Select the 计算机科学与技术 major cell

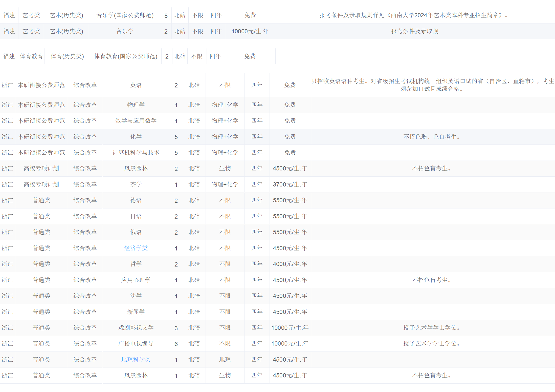point(136,152)
